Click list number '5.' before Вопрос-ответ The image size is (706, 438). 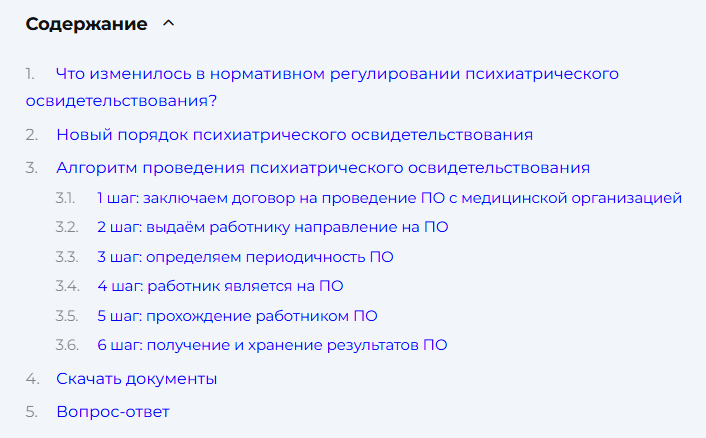pos(32,411)
